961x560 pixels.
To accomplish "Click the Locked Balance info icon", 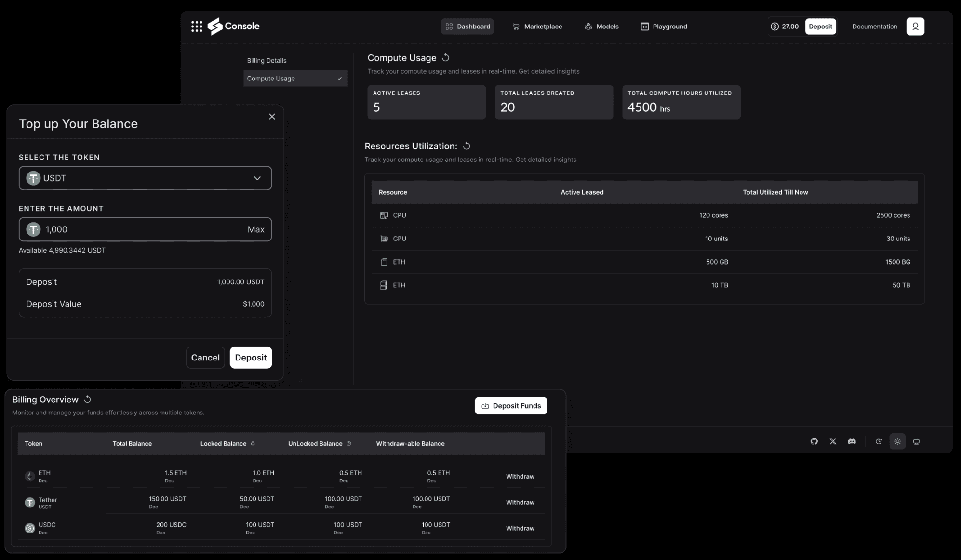I will [x=253, y=444].
